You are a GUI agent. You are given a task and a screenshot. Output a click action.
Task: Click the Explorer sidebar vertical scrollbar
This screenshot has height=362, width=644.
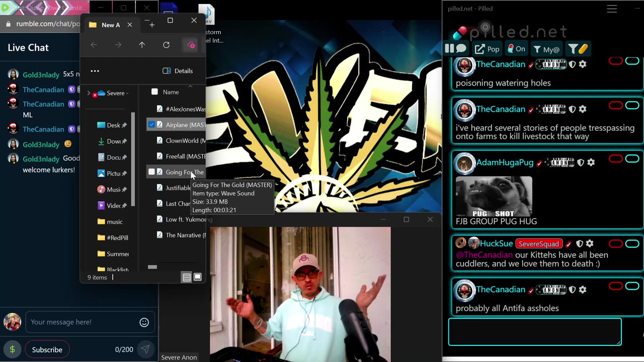(x=133, y=158)
